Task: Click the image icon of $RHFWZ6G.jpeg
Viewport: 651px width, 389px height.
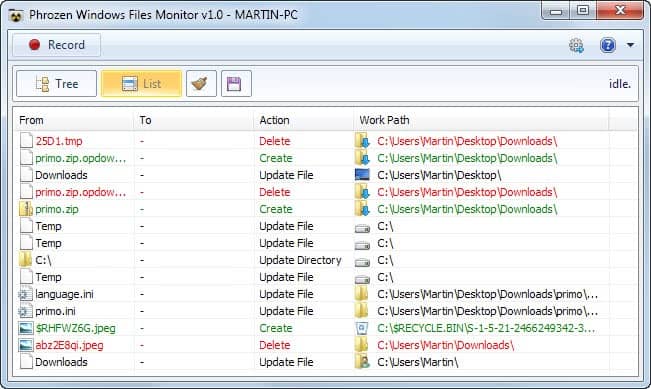Action: 25,328
